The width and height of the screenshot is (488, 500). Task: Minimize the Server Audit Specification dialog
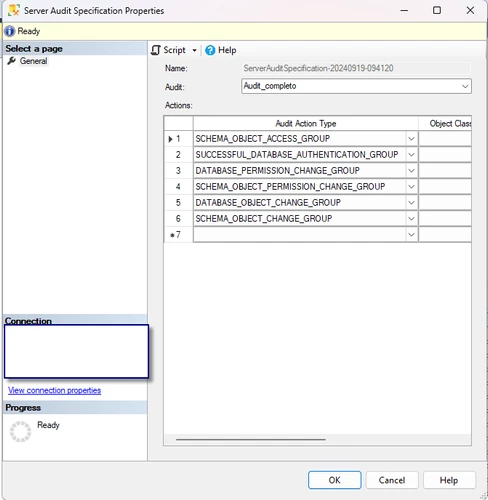pyautogui.click(x=404, y=11)
